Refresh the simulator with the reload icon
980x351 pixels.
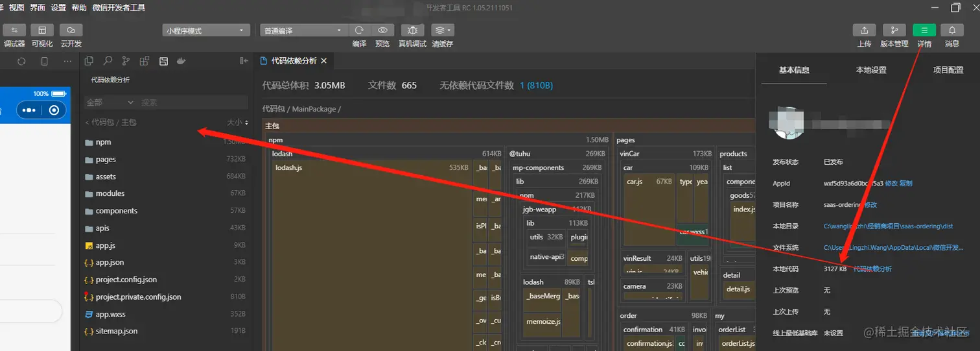(x=21, y=61)
